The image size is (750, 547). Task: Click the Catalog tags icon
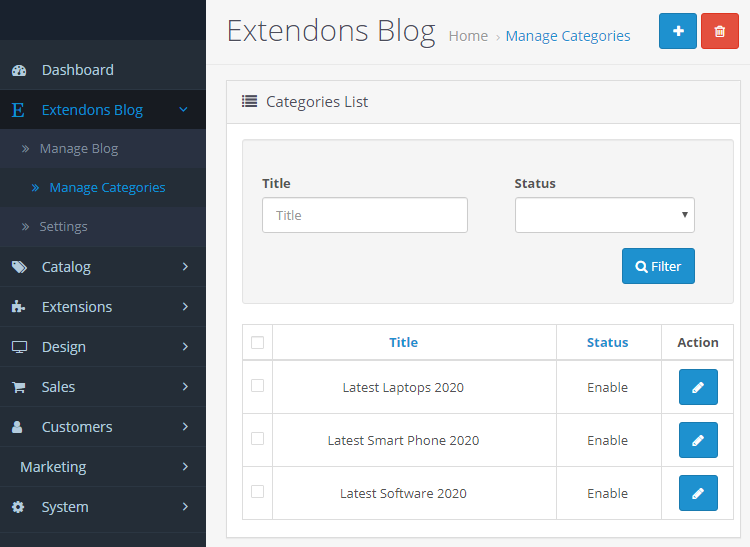tap(19, 267)
